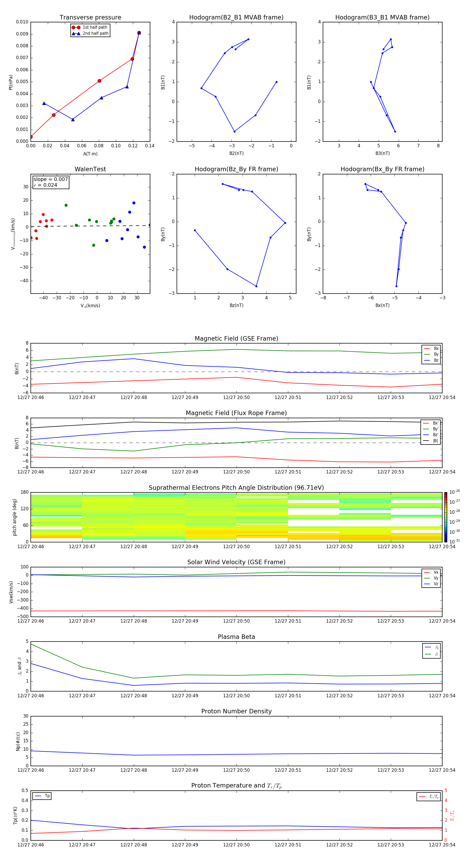This screenshot has width=473, height=868.
Task: Select the "Proton Temperature and Te/Tp" title
Action: click(x=236, y=786)
